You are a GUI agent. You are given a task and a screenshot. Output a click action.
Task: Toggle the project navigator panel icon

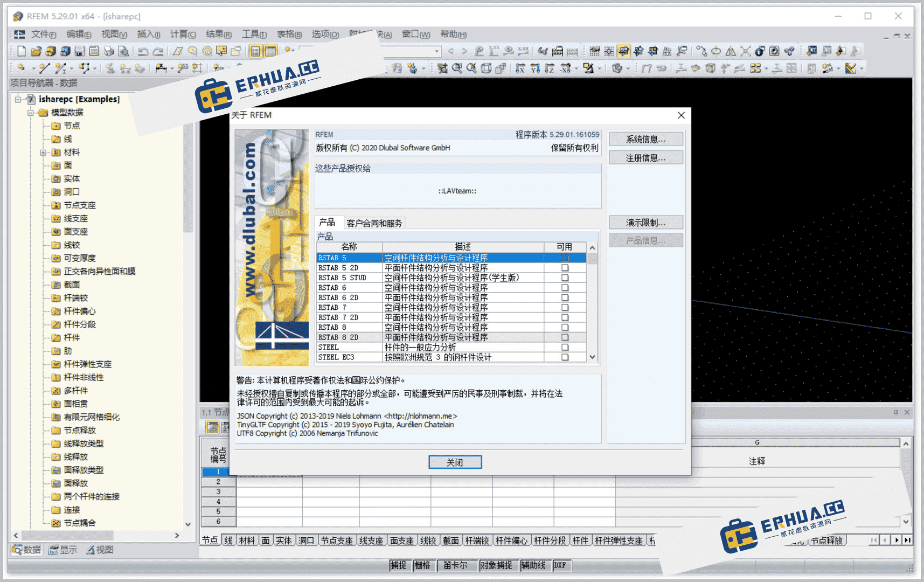pyautogui.click(x=255, y=51)
